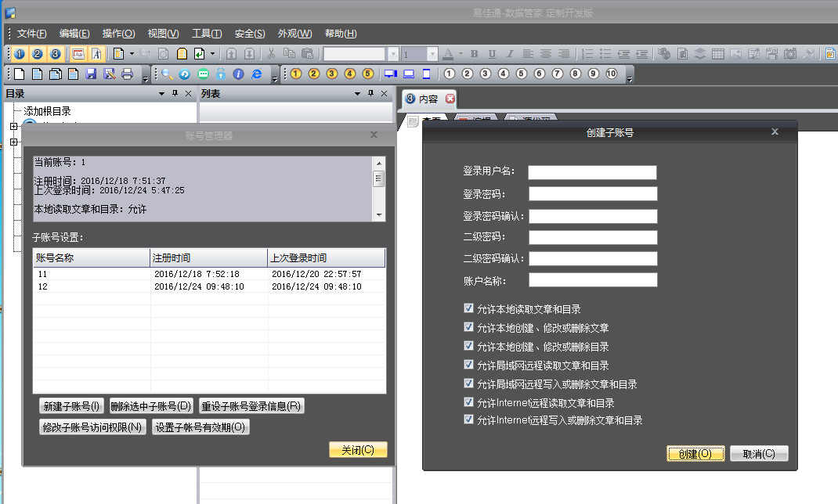
Task: Expand the first tree node in 目录 panel
Action: (13, 126)
